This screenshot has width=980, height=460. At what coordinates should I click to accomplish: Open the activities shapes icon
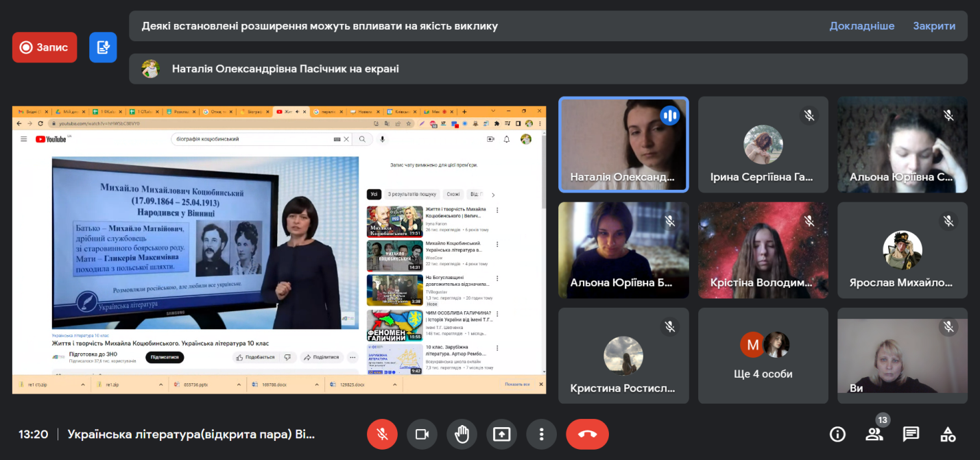pyautogui.click(x=948, y=434)
